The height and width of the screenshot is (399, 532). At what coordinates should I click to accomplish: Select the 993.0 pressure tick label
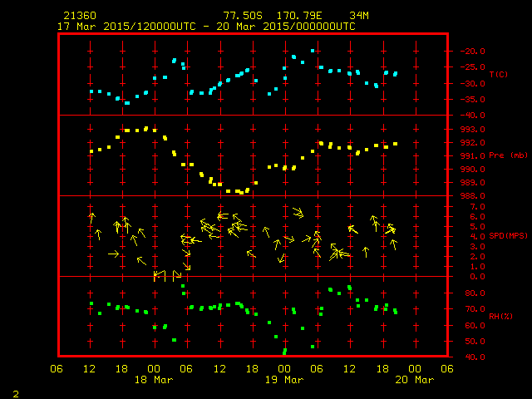[469, 129]
